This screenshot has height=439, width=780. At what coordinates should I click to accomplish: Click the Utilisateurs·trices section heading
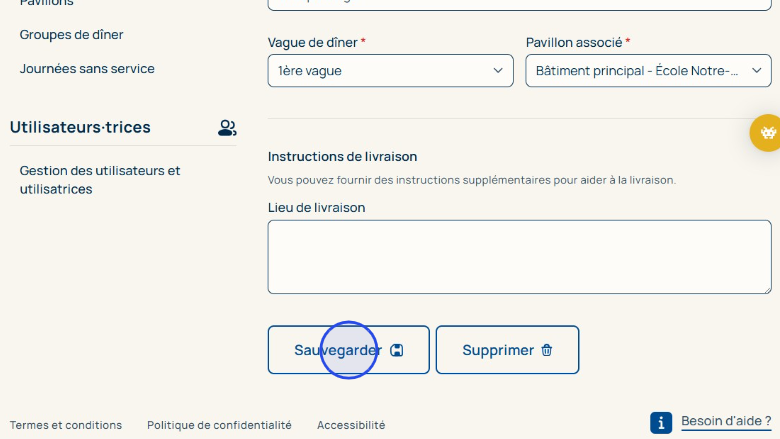(80, 128)
